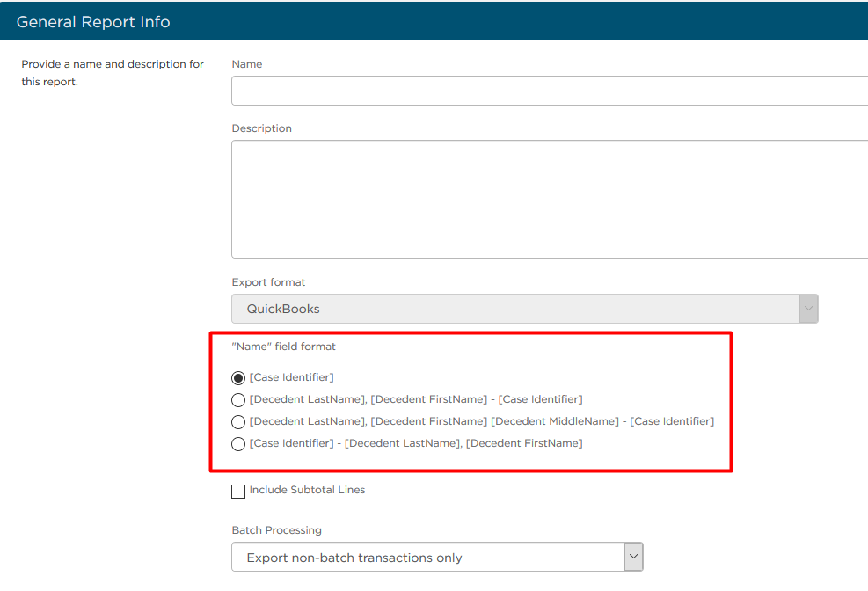Screen dimensions: 868x591
Task: Click the Batch Processing dropdown chevron arrow
Action: (633, 557)
